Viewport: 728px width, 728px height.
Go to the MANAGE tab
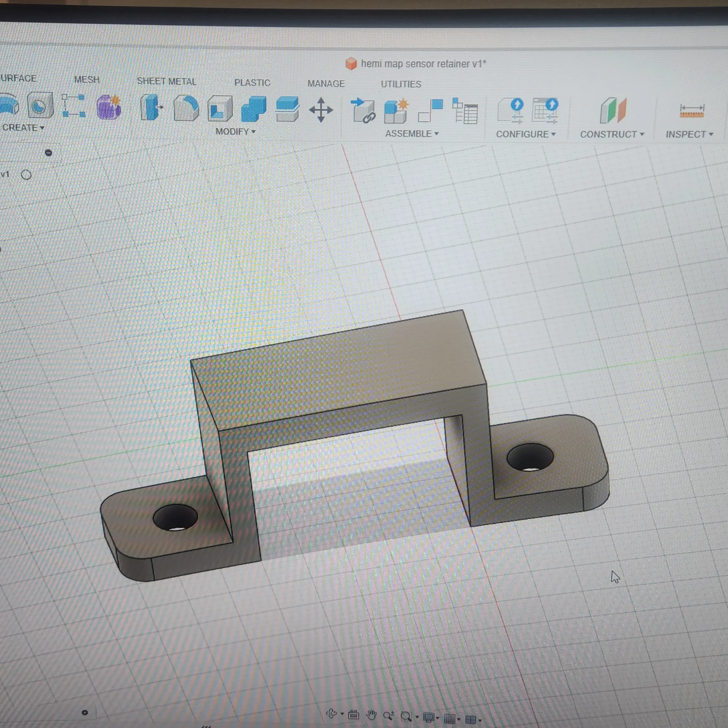(326, 84)
